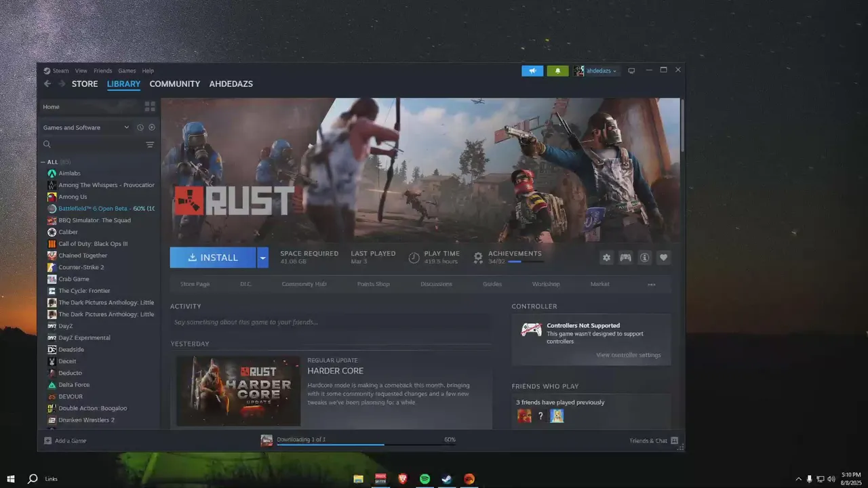
Task: Switch to the STORE tab
Action: click(85, 84)
